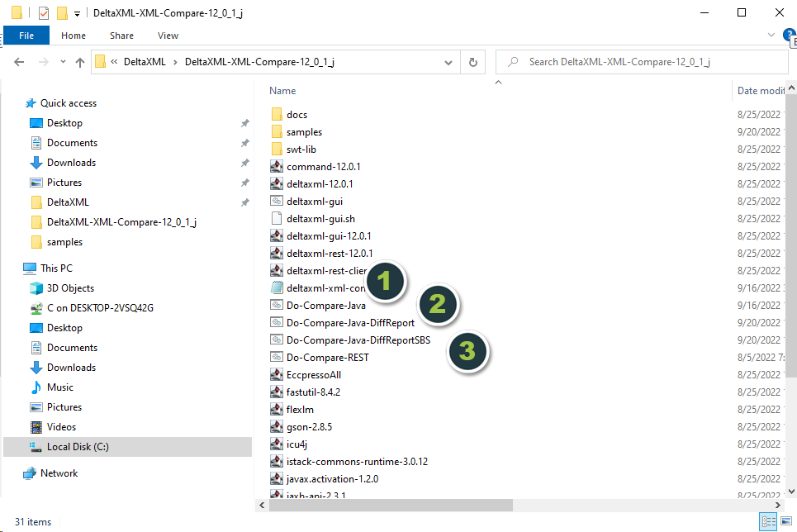Open the Quick Access Toolbar customize dropdown

point(77,13)
